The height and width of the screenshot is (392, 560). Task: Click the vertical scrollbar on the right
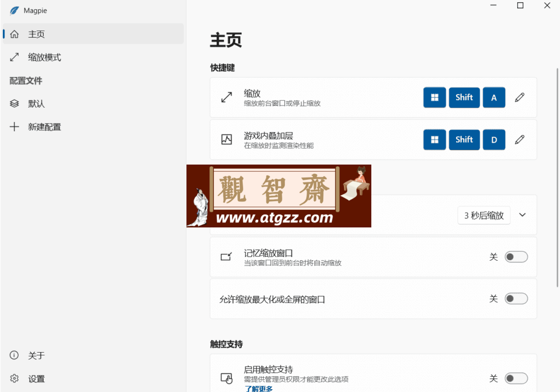[557, 178]
